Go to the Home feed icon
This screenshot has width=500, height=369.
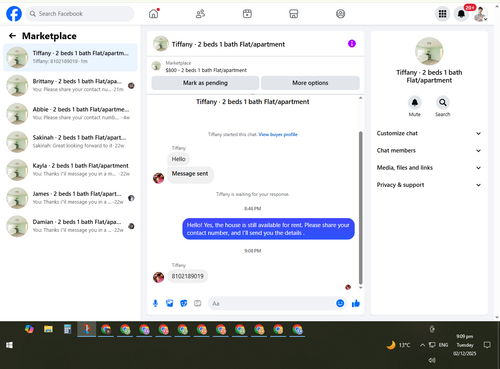click(153, 14)
